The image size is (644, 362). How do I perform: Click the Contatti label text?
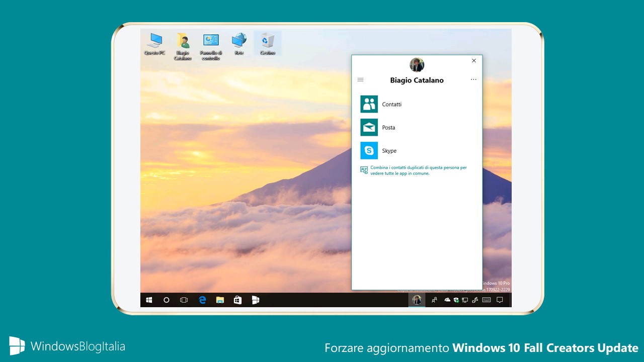tap(392, 105)
